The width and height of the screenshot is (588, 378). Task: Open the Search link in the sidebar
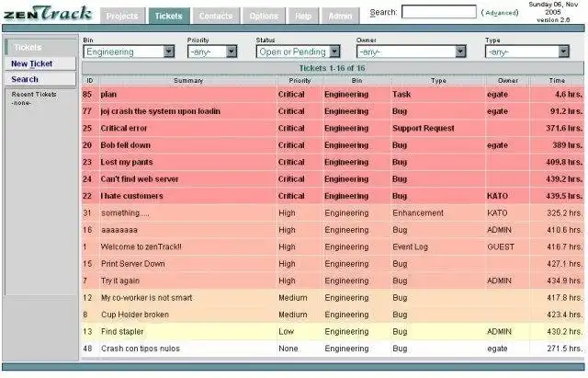click(x=25, y=79)
